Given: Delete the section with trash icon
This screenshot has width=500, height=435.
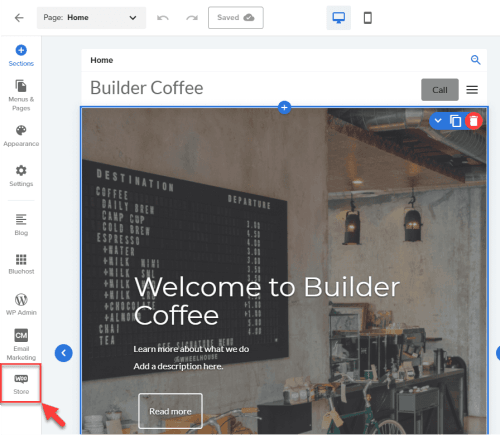Looking at the screenshot, I should pyautogui.click(x=474, y=121).
